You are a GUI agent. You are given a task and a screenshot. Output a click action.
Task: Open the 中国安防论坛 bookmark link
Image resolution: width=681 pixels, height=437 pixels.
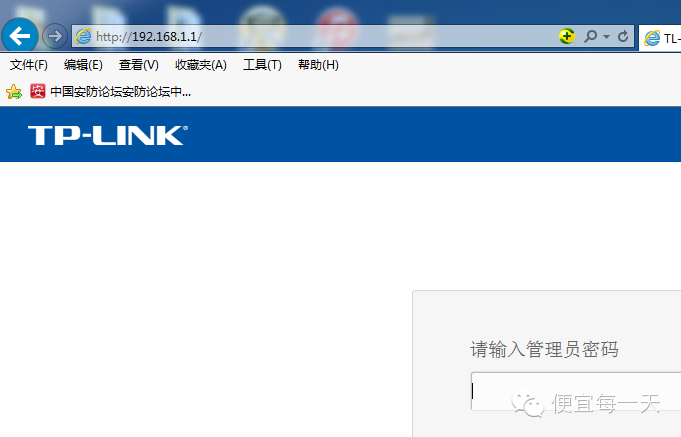click(120, 92)
